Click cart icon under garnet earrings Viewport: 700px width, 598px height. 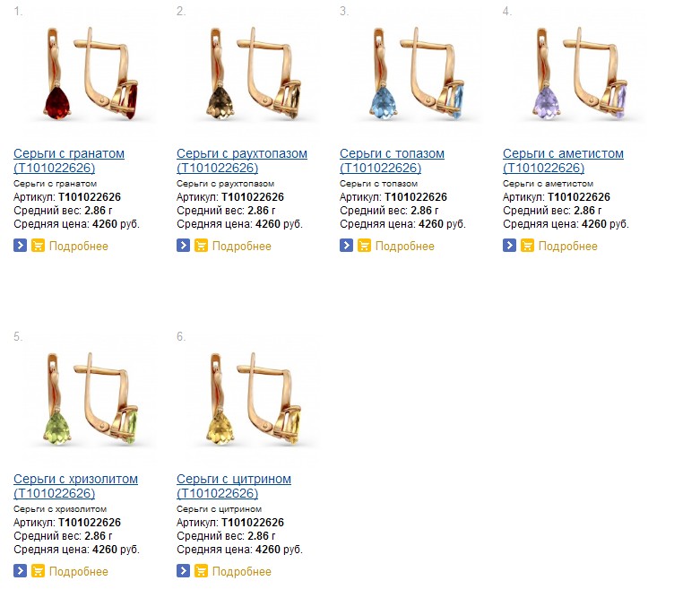(x=38, y=246)
